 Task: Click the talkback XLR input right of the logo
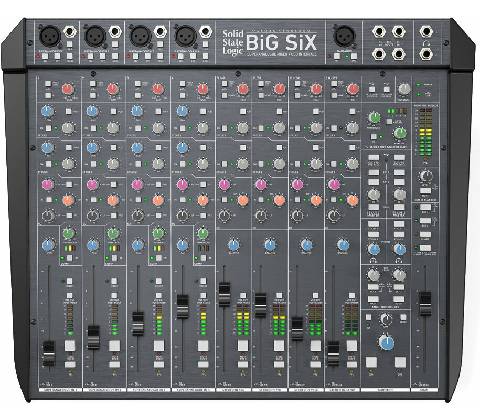click(344, 36)
